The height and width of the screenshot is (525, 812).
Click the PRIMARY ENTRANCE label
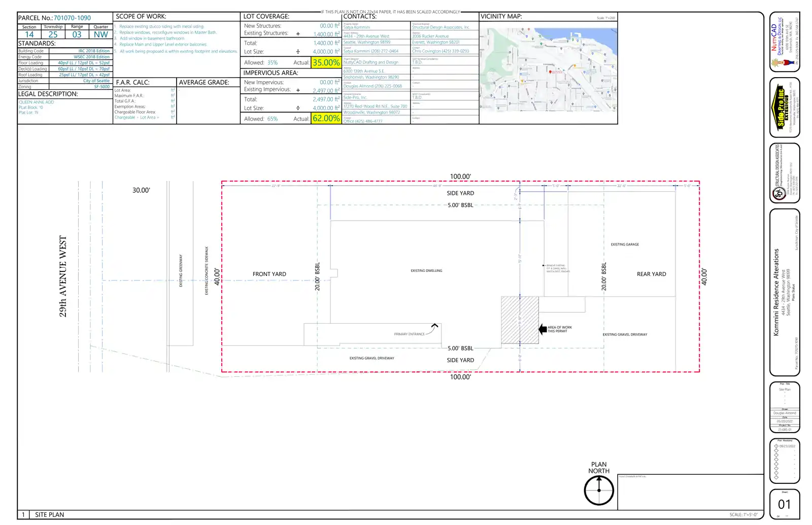tap(409, 334)
